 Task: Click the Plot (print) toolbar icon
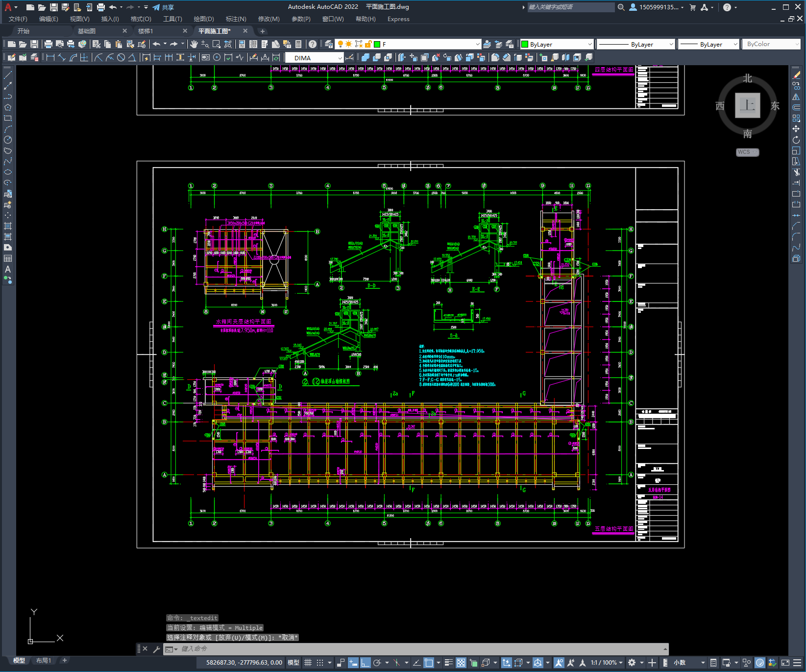click(48, 44)
